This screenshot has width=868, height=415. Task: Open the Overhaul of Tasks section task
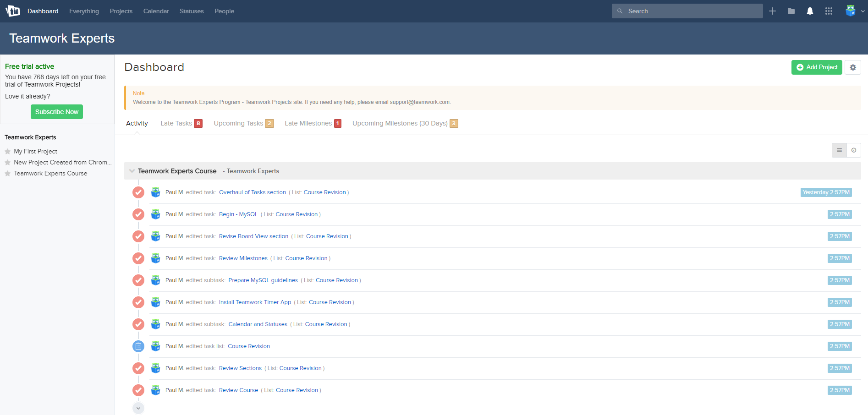(253, 192)
